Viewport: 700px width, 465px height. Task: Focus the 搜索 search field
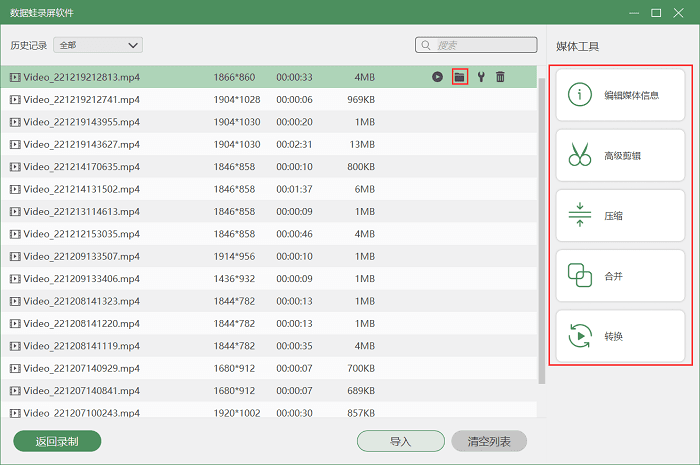tap(476, 45)
